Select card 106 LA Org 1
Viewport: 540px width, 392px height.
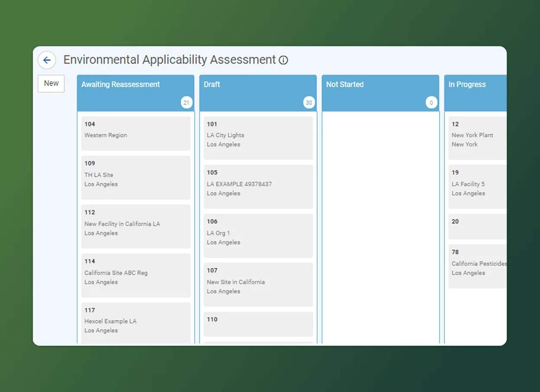point(258,235)
